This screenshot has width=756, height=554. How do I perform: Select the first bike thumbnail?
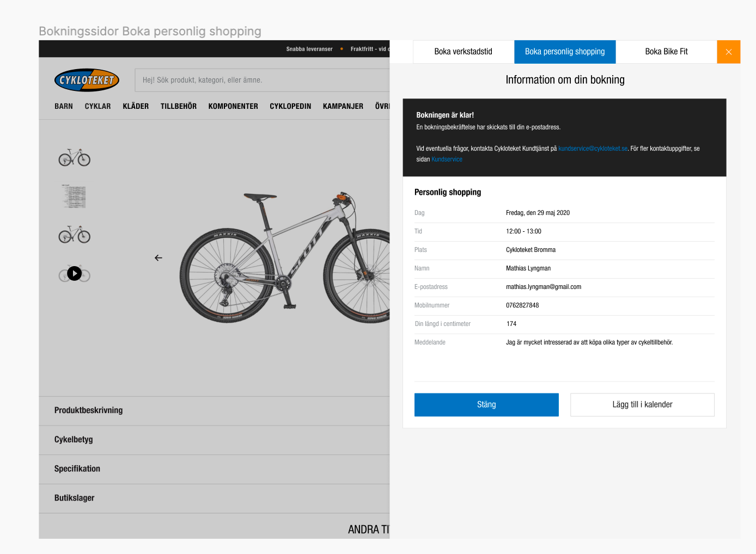tap(75, 157)
